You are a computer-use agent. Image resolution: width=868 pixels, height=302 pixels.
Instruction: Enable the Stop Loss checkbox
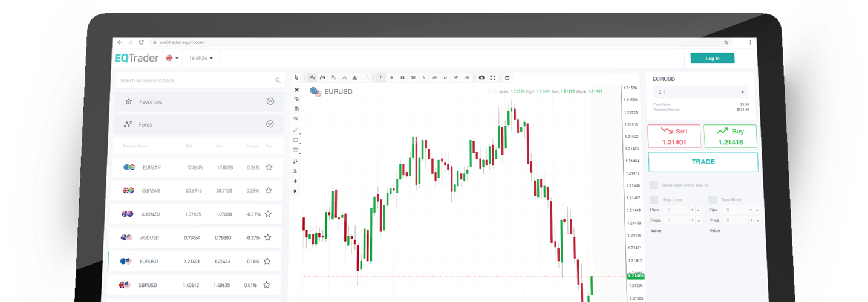click(654, 199)
